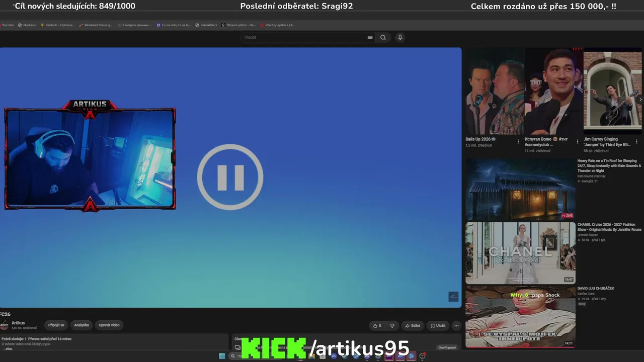
Task: Click the keyboard icon in the search box
Action: (x=370, y=38)
